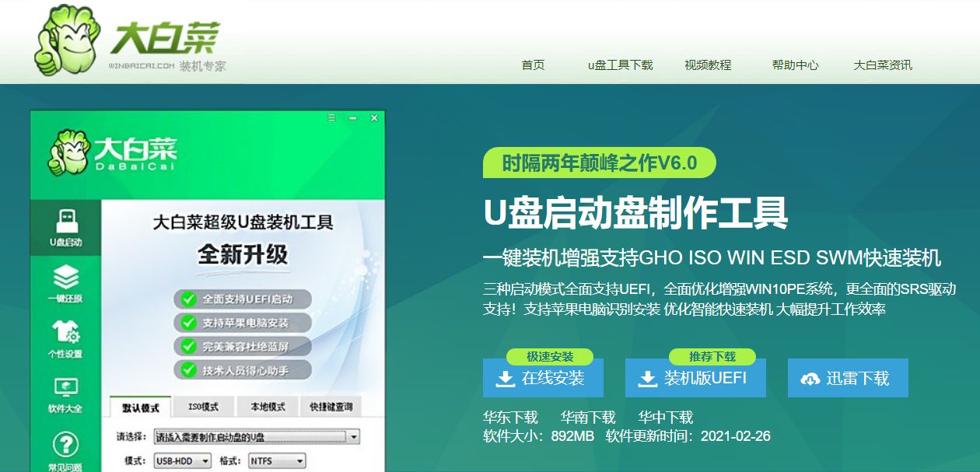This screenshot has height=472, width=980.
Task: Click the 软件更新时间：2021-02-26 text
Action: click(x=688, y=436)
